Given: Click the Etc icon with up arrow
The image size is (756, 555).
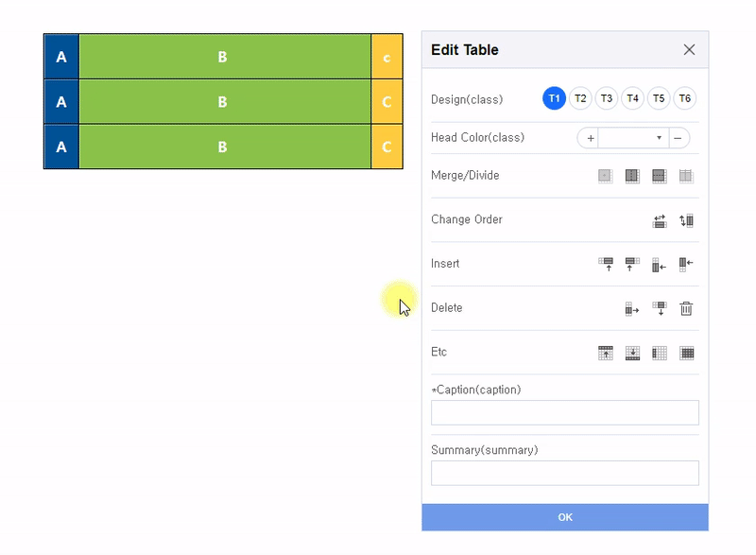Looking at the screenshot, I should pos(606,353).
